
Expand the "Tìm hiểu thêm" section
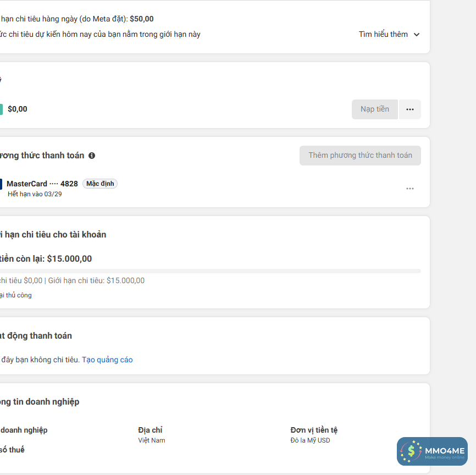click(389, 34)
